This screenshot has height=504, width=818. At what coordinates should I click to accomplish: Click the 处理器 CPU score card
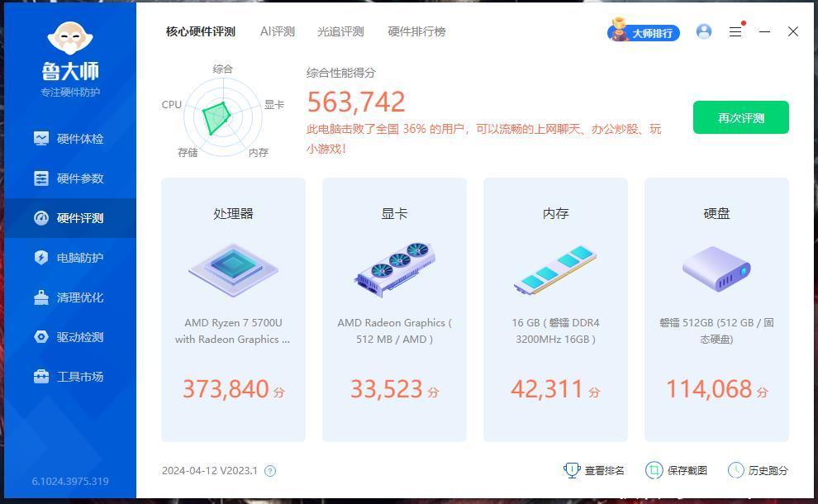click(x=233, y=310)
